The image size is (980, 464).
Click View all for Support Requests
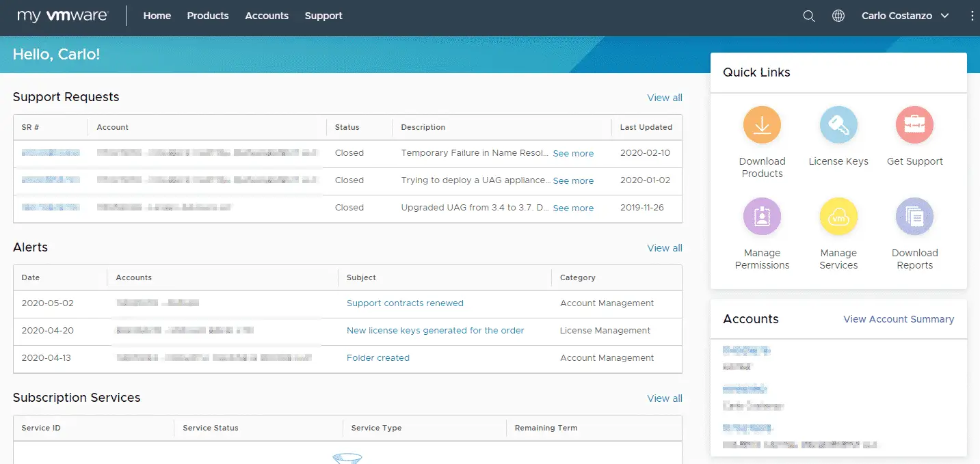(x=664, y=98)
